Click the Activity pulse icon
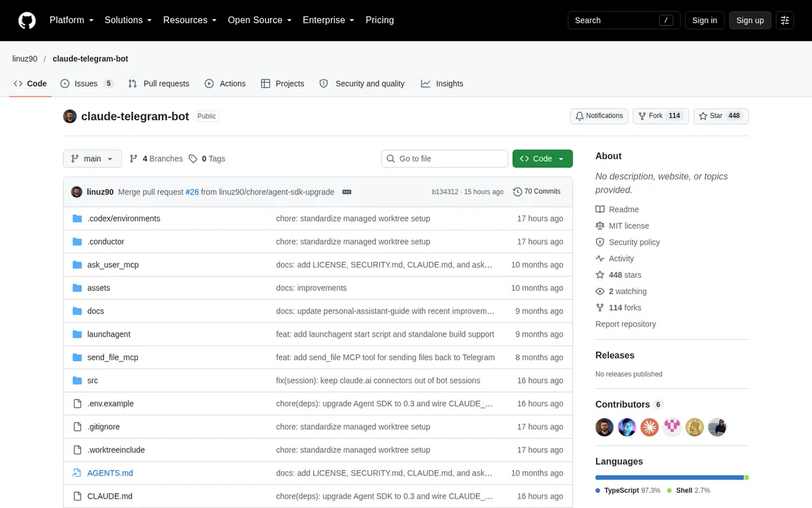 coord(600,259)
